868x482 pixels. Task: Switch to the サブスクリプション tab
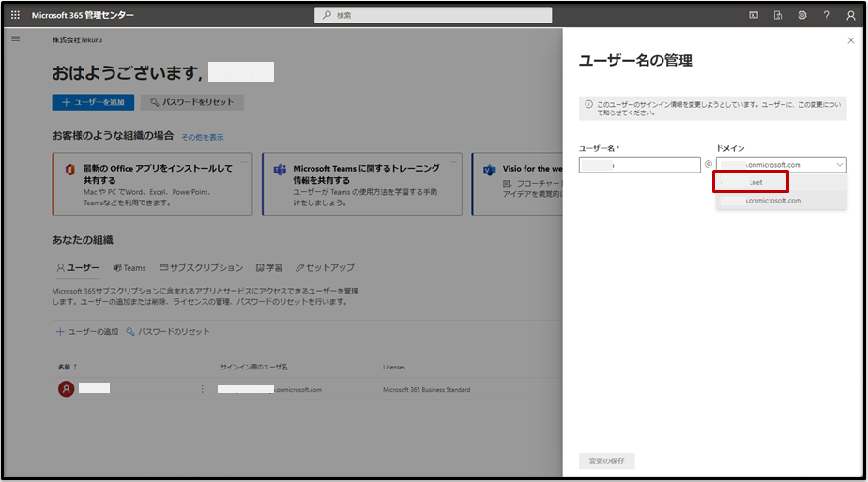tap(201, 268)
